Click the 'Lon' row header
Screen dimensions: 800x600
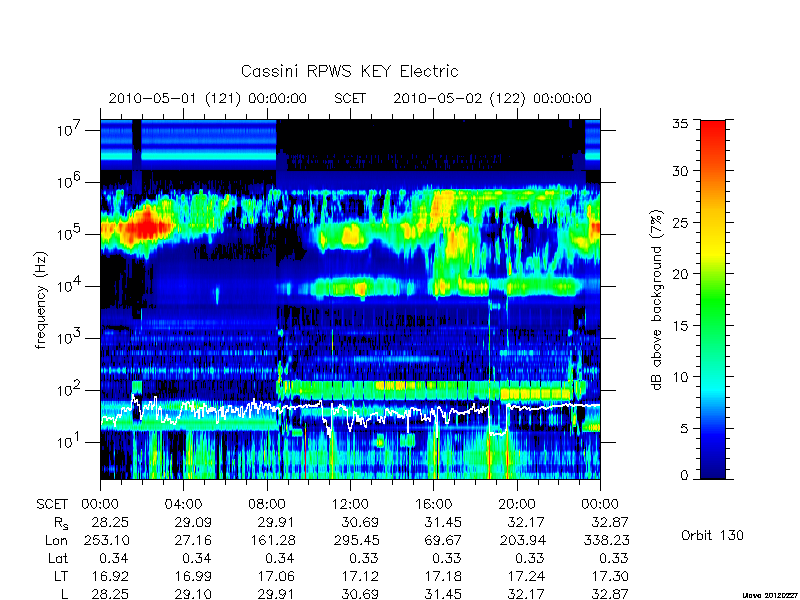57,540
